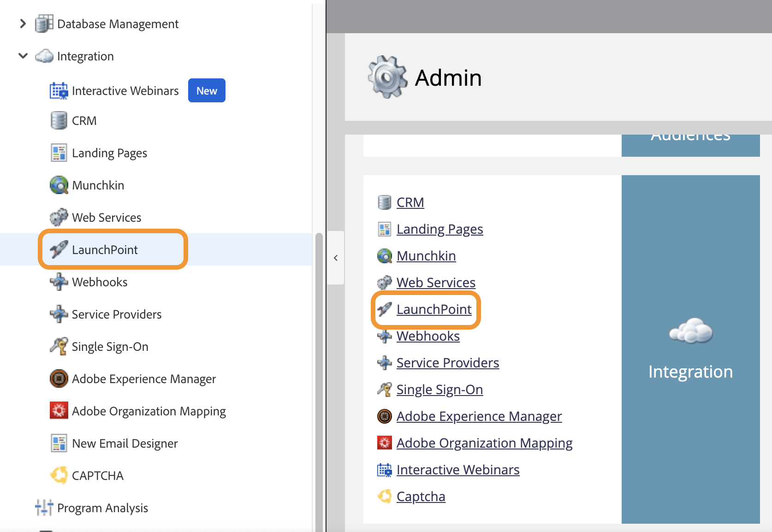Click the LaunchPoint rocket icon in tree
Screen dimensions: 772x532
coord(59,250)
